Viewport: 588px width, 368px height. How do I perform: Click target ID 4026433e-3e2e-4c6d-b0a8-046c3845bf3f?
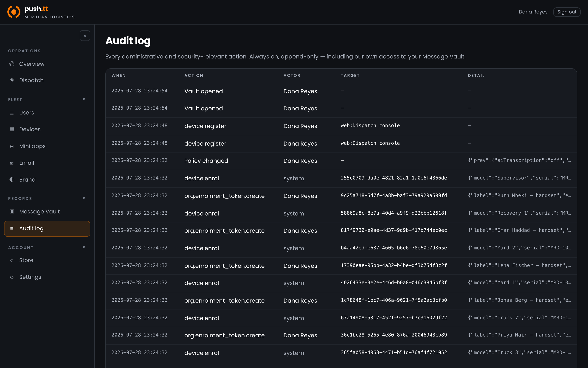[x=394, y=283]
